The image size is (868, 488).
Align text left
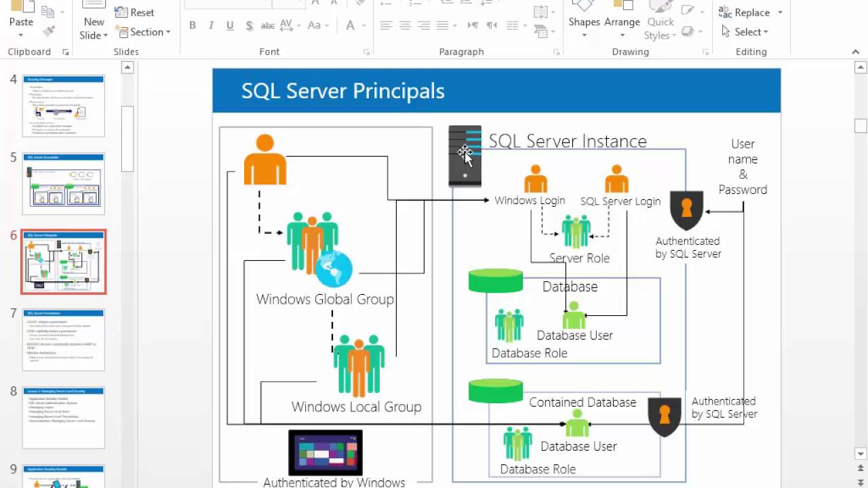(386, 26)
